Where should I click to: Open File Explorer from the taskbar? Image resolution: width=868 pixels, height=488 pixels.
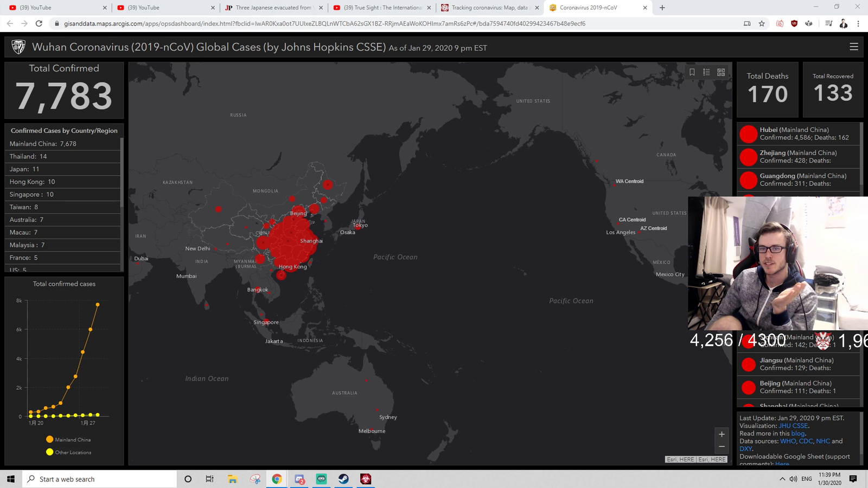click(x=233, y=479)
